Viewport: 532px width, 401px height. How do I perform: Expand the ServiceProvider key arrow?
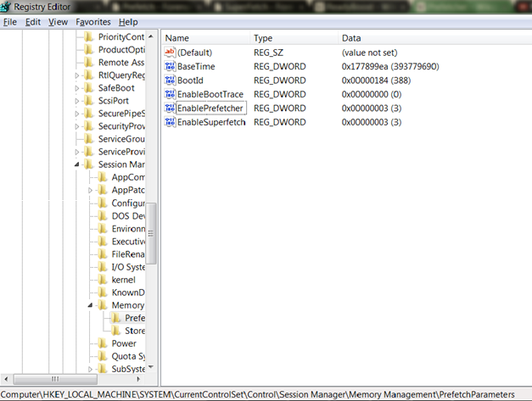coord(77,152)
